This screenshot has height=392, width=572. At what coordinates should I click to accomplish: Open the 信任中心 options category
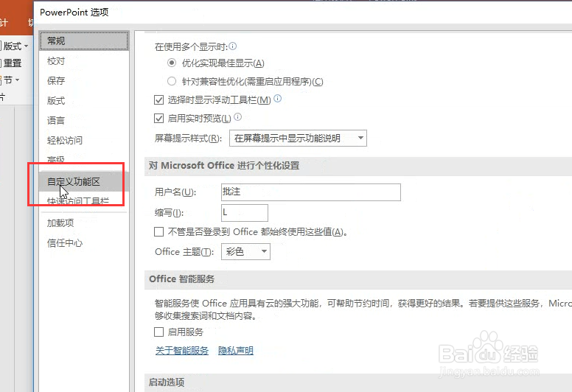[x=84, y=243]
